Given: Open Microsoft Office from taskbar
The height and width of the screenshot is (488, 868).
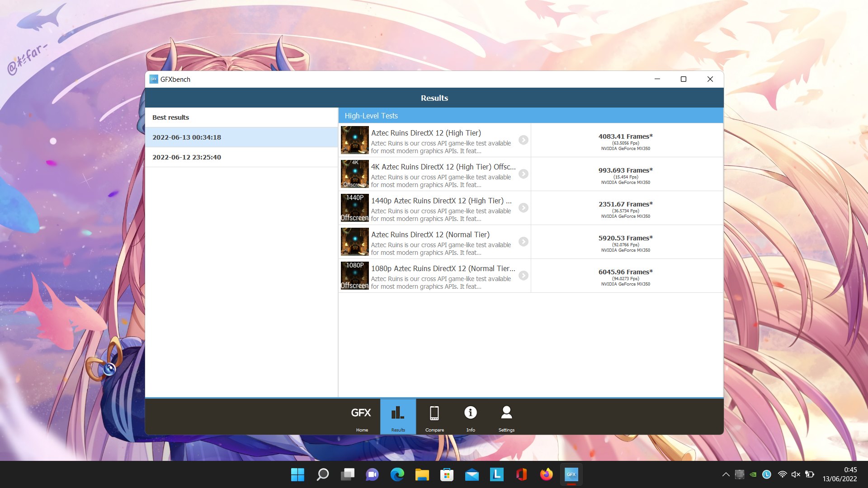Looking at the screenshot, I should click(x=522, y=474).
